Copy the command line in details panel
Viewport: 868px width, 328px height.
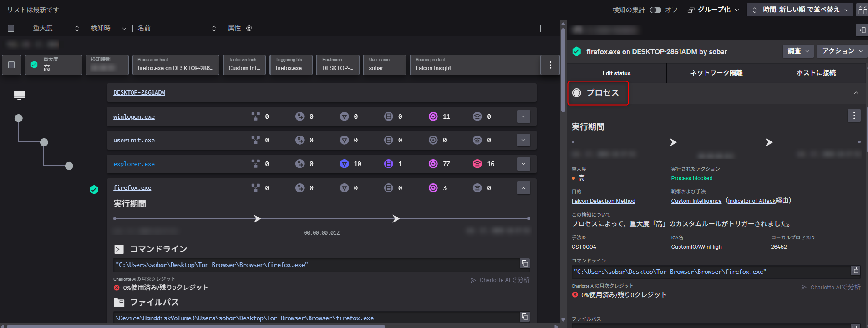tap(855, 271)
